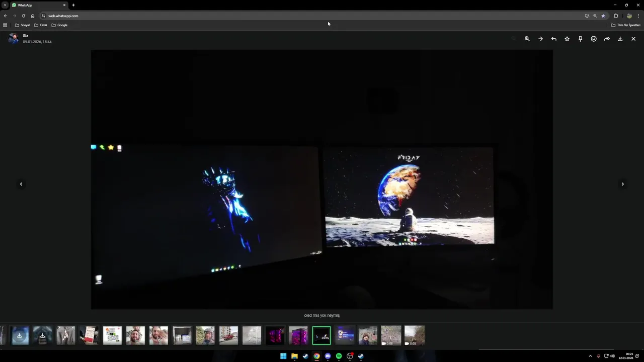
Task: Open the page zoom indicator in the address bar
Action: pos(595,16)
